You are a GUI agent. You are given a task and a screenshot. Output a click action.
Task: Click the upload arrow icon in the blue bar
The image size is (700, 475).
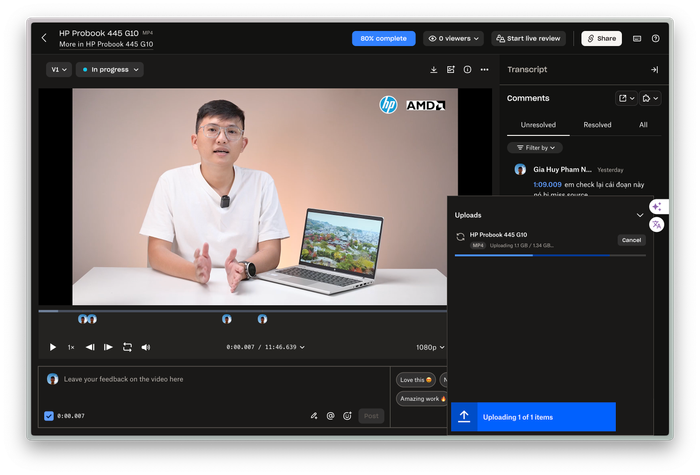pyautogui.click(x=464, y=417)
